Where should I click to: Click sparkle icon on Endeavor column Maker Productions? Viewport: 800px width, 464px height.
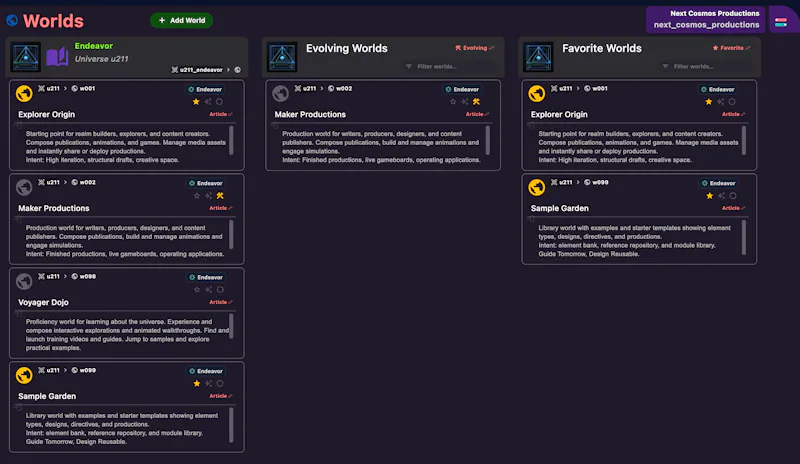pos(208,196)
